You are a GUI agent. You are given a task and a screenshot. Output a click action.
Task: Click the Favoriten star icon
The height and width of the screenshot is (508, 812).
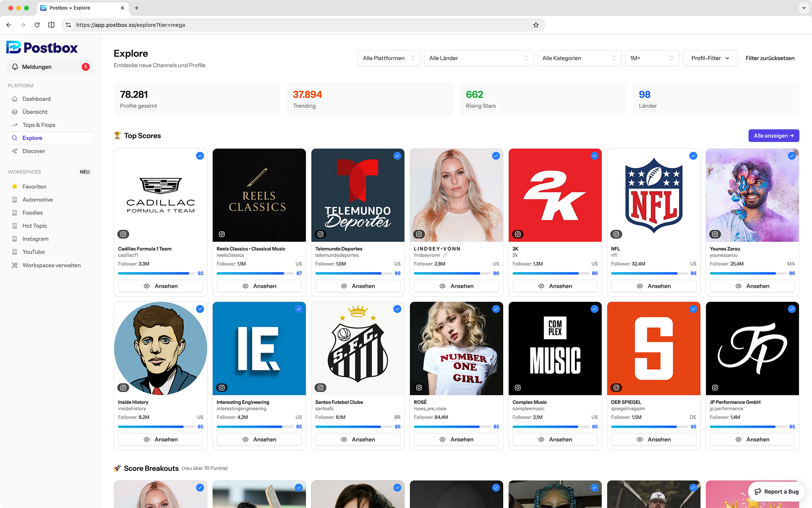click(15, 187)
